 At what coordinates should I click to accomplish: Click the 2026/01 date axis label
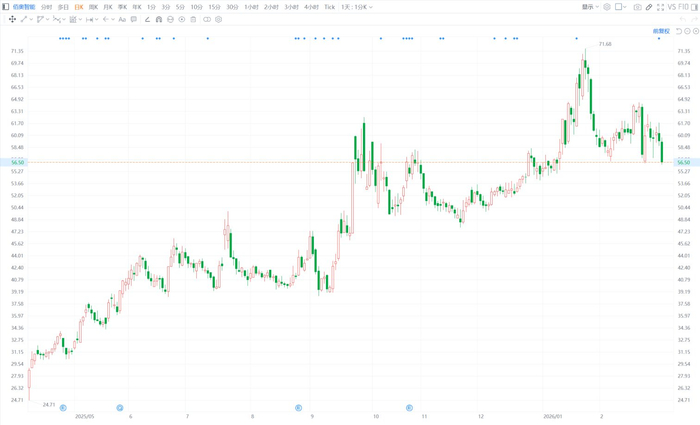tap(553, 417)
